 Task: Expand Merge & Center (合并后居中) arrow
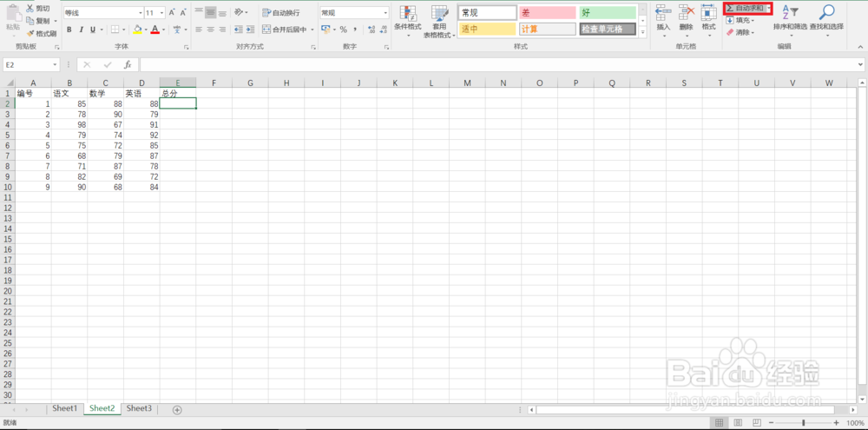tap(312, 30)
